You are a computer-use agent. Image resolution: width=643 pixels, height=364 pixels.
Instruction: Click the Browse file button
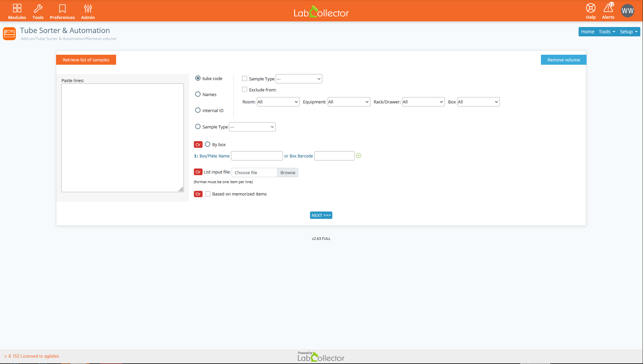point(288,172)
